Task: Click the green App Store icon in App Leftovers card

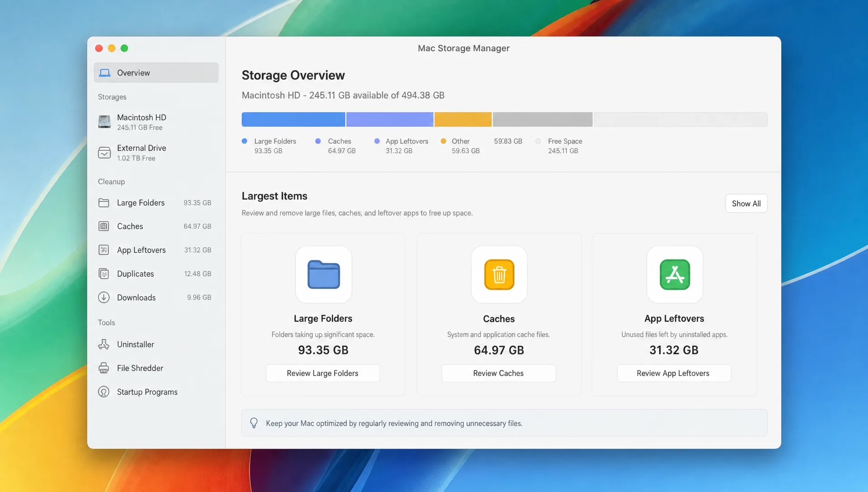Action: click(x=675, y=274)
